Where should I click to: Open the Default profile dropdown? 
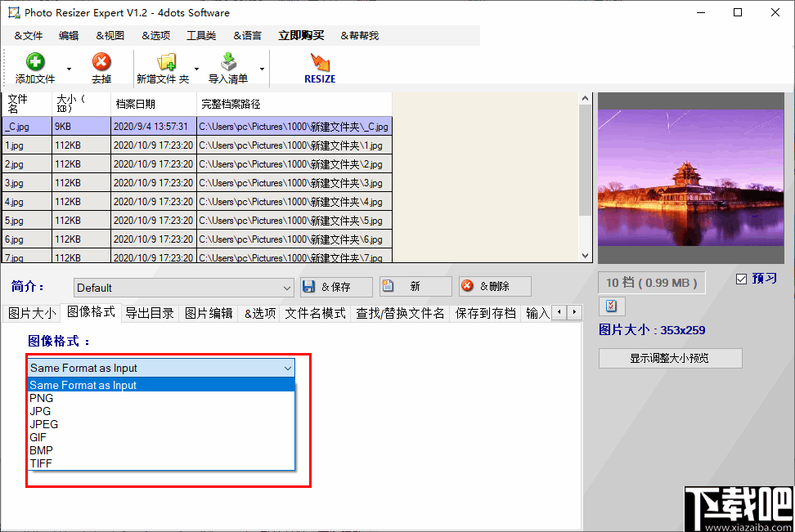point(287,287)
